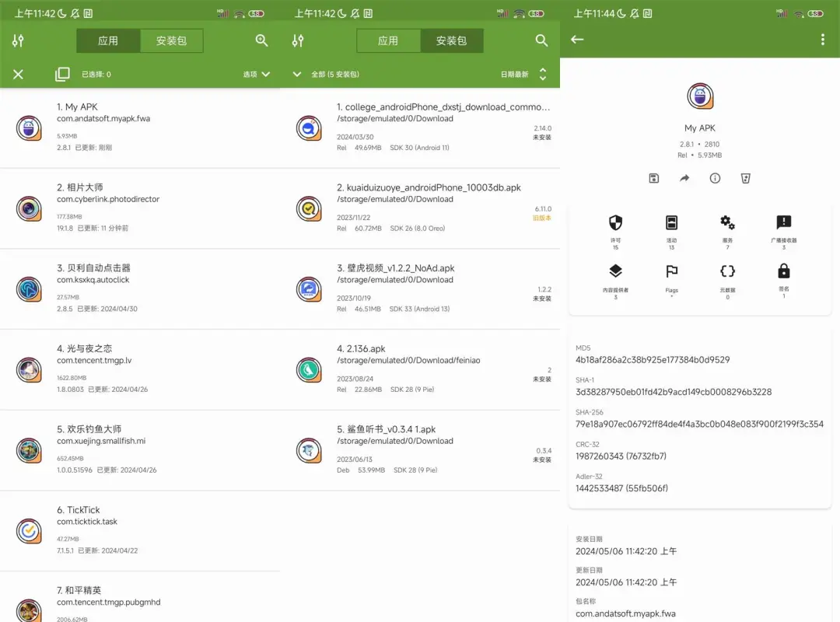
Task: Click the Flags flag icon
Action: [x=671, y=271]
